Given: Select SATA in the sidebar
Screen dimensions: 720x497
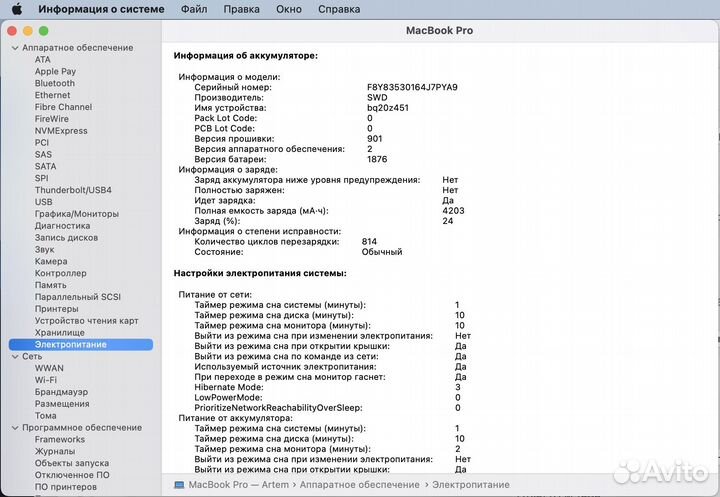Looking at the screenshot, I should click(45, 166).
